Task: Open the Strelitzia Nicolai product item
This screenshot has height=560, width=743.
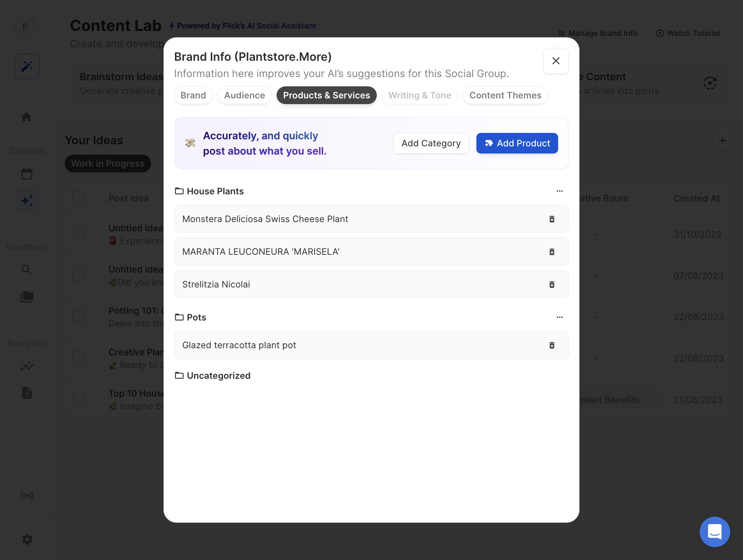Action: coord(371,284)
